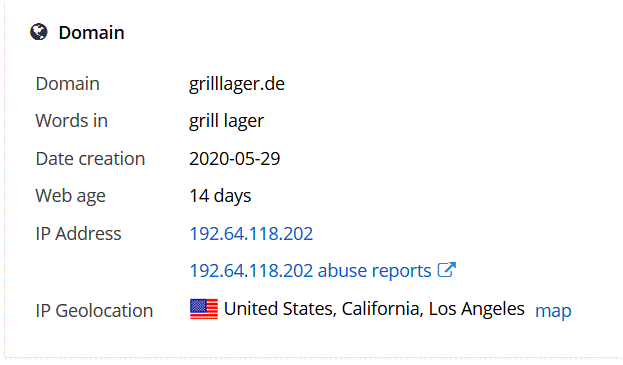Open the map link for IP geolocation
The width and height of the screenshot is (623, 365).
click(x=553, y=311)
